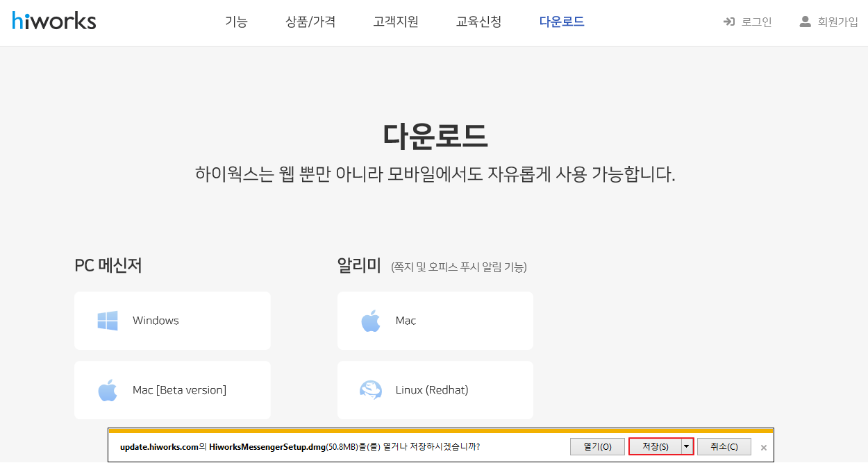Screen dimensions: 868x463
Task: Click the hiworks logo
Action: click(x=54, y=21)
